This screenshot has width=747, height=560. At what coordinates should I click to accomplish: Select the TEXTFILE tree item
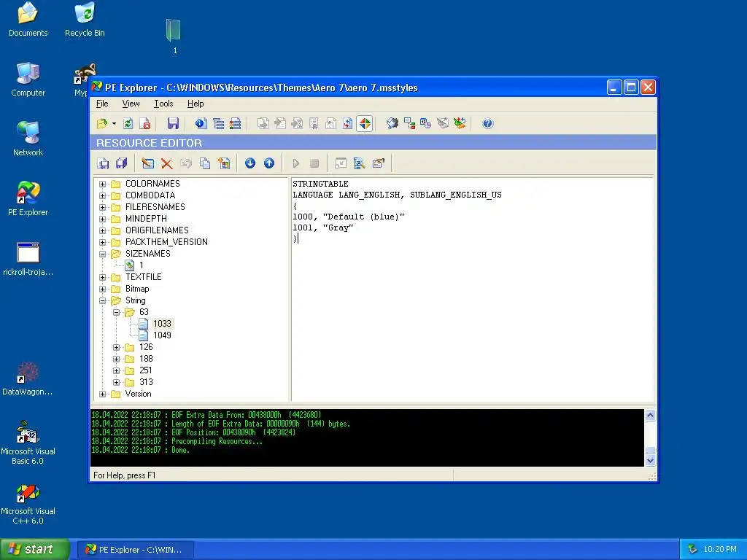pyautogui.click(x=144, y=277)
